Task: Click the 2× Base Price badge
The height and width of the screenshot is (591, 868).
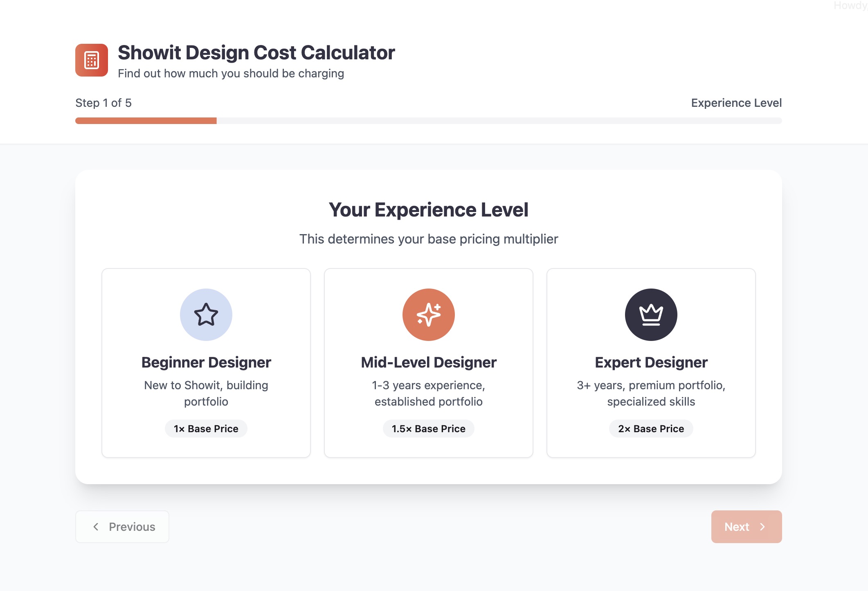Action: [651, 429]
